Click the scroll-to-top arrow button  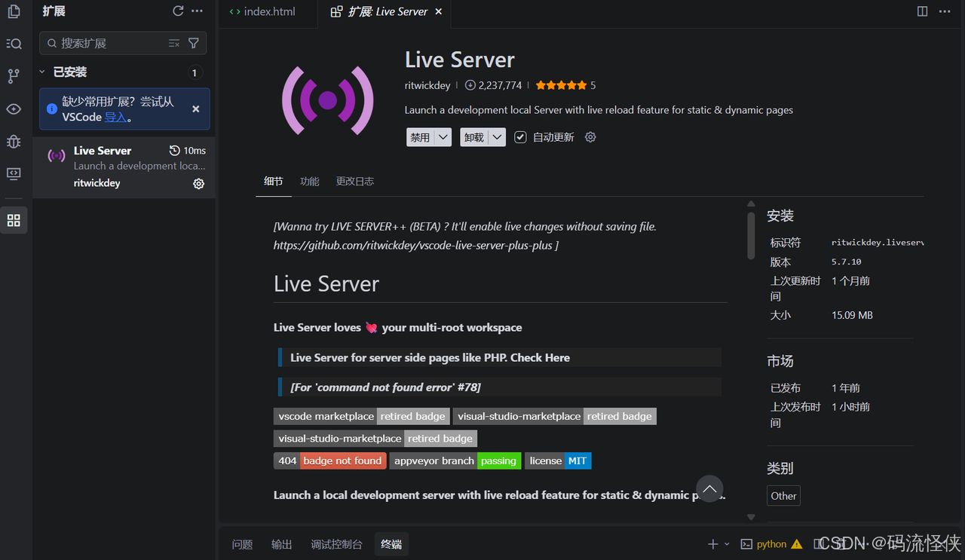click(709, 488)
